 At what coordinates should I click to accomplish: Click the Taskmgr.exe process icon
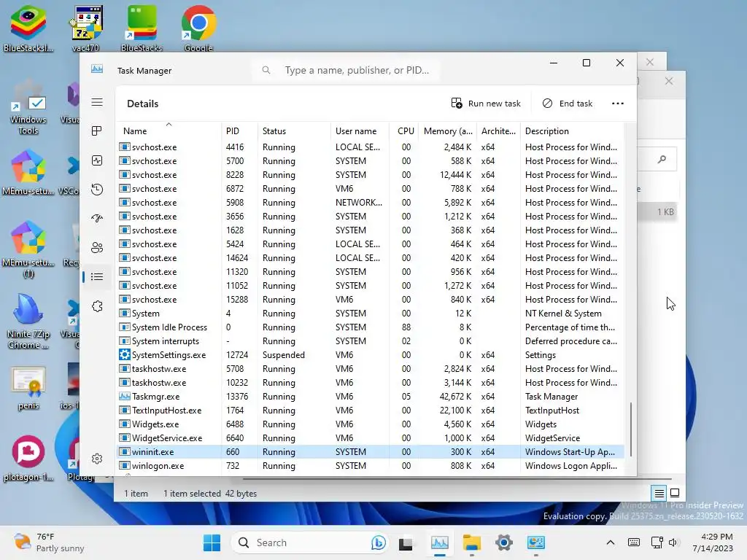tap(124, 396)
